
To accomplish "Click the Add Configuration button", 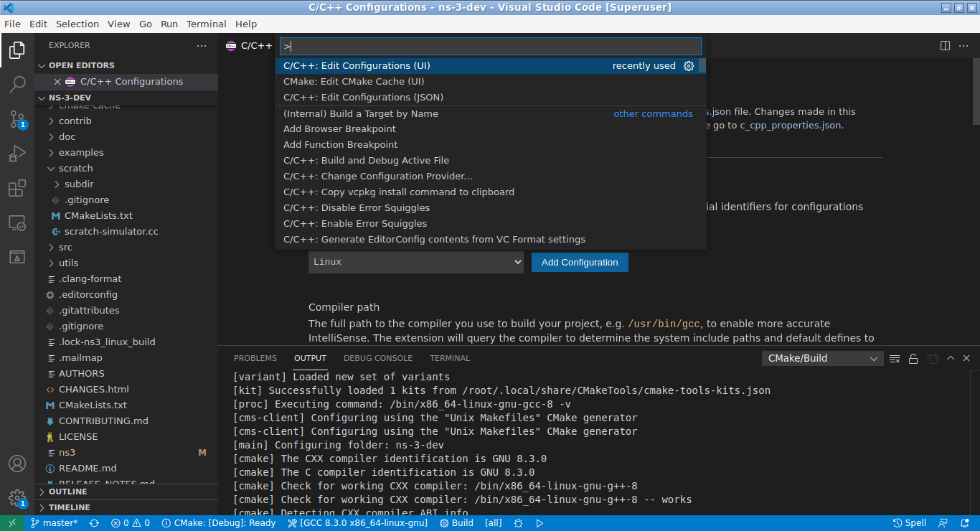I will pos(580,262).
